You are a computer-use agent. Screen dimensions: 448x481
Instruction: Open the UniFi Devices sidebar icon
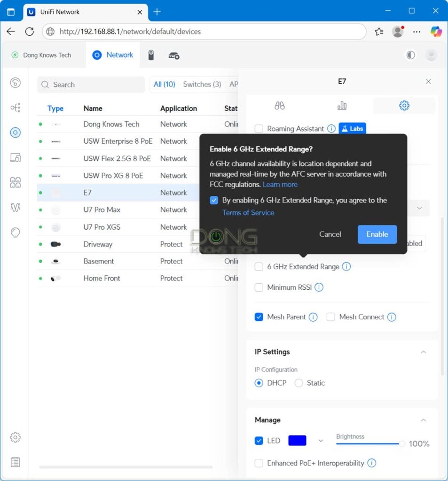click(15, 132)
